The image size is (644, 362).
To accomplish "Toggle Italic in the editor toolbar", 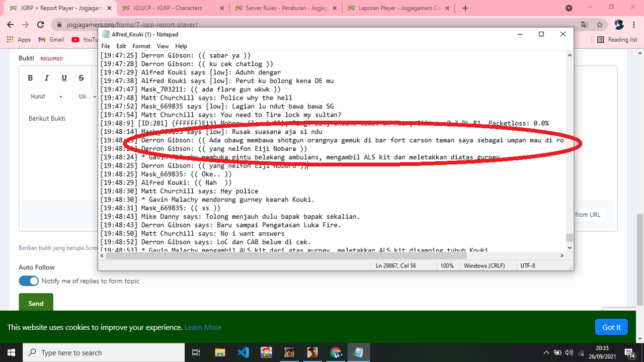I will (x=47, y=78).
